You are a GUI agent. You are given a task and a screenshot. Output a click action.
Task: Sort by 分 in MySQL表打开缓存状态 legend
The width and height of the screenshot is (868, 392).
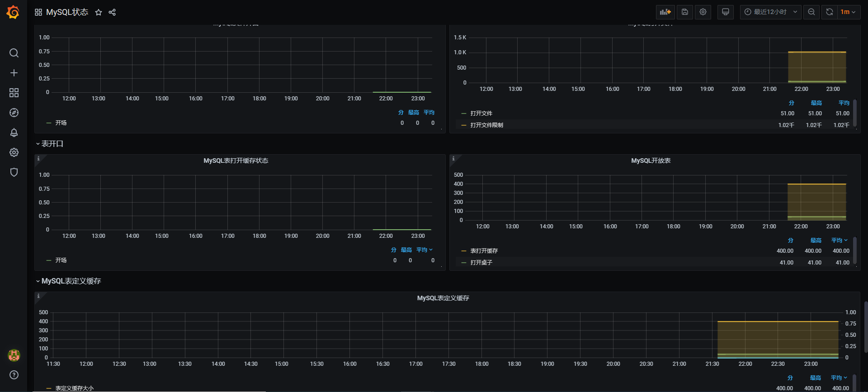393,250
